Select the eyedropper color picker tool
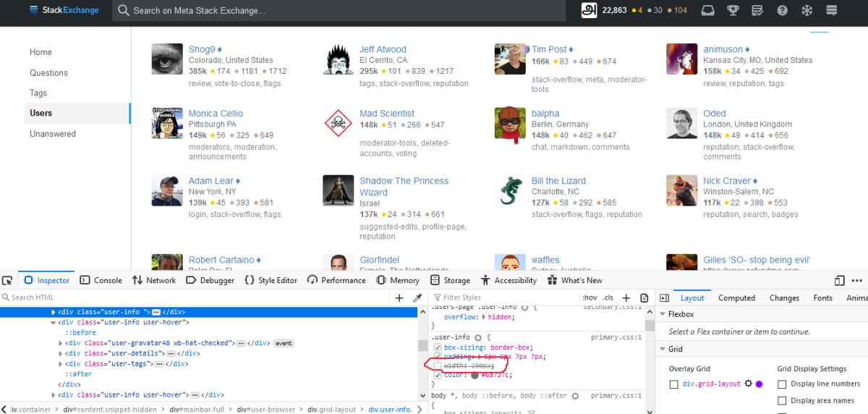Screen dimensions: 868x414 click(417, 297)
